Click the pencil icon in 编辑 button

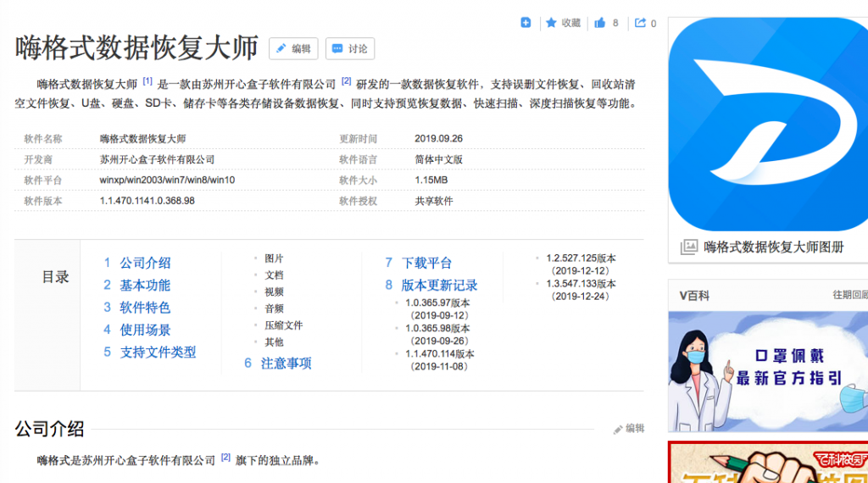(281, 48)
